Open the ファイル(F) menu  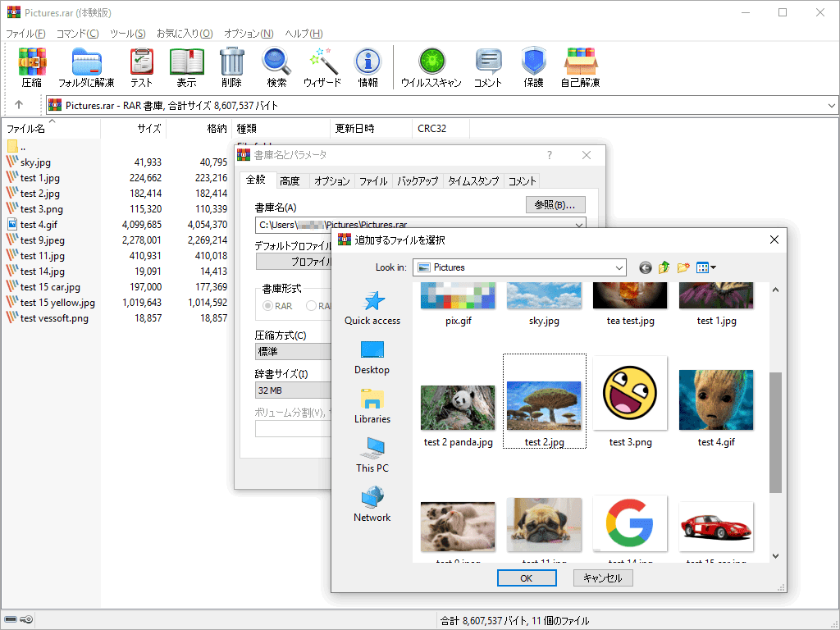(x=25, y=33)
